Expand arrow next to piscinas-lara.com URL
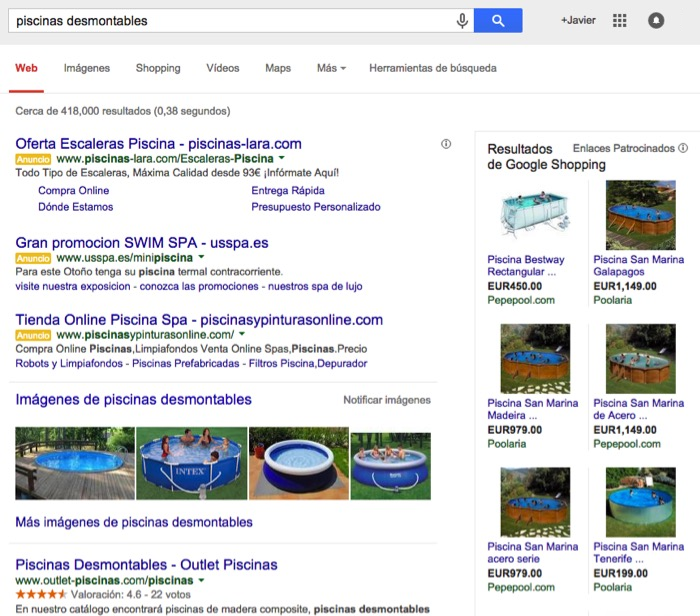This screenshot has height=616, width=700. [x=282, y=158]
